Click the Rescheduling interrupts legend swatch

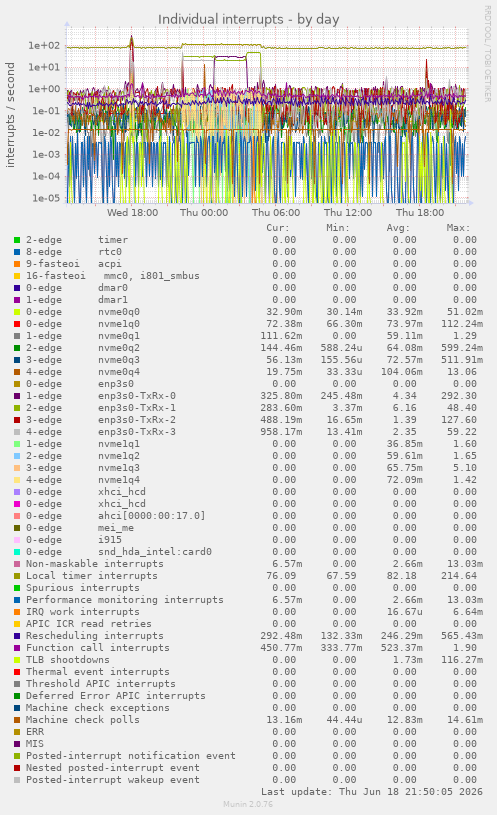point(17,636)
